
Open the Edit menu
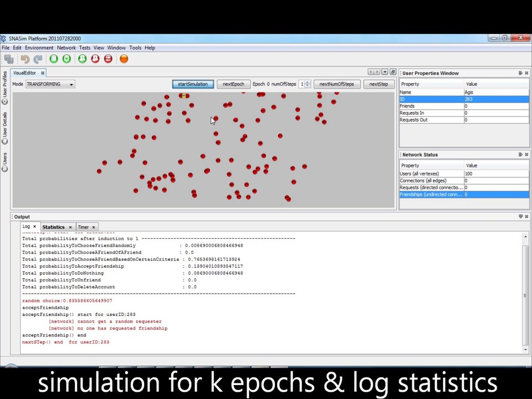pos(17,48)
